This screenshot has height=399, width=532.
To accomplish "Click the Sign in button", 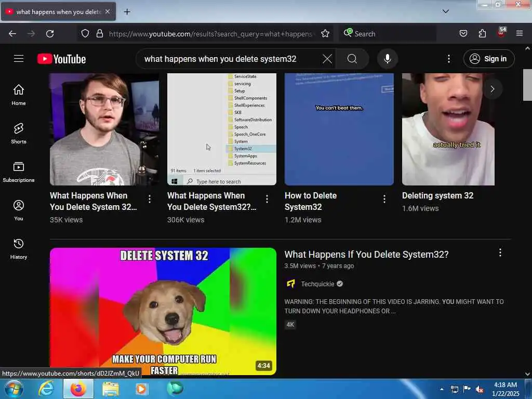I will click(488, 59).
